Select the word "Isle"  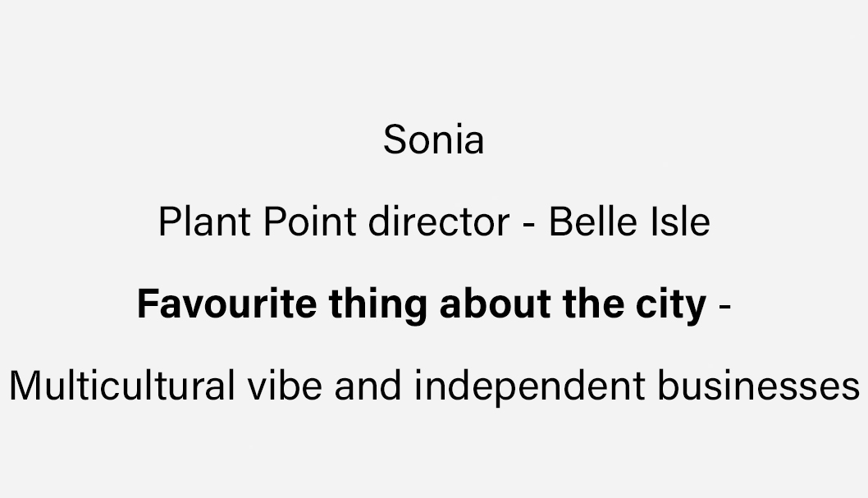[x=680, y=222]
